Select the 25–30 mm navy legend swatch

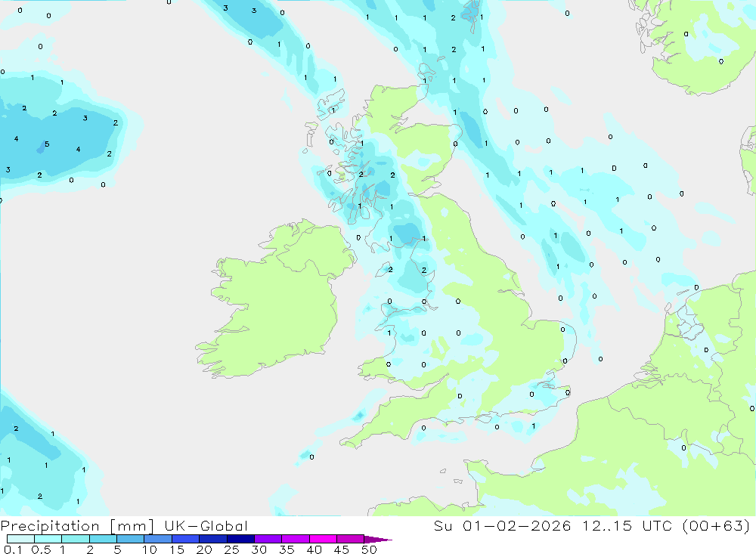(240, 539)
